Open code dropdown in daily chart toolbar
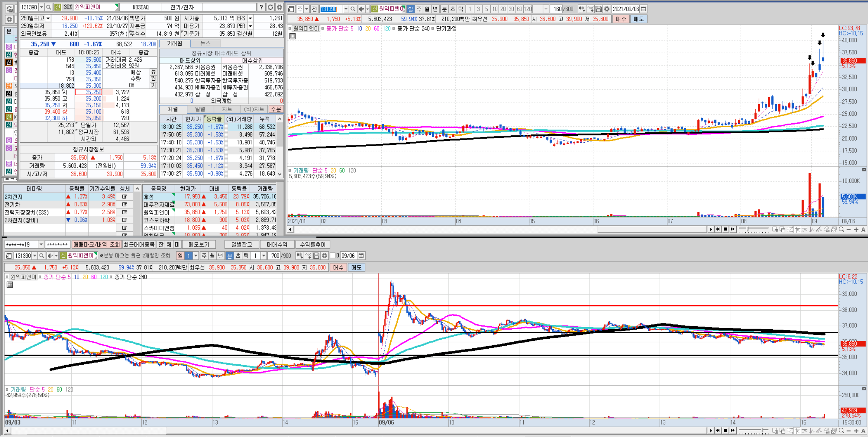This screenshot has width=868, height=437. 345,9
